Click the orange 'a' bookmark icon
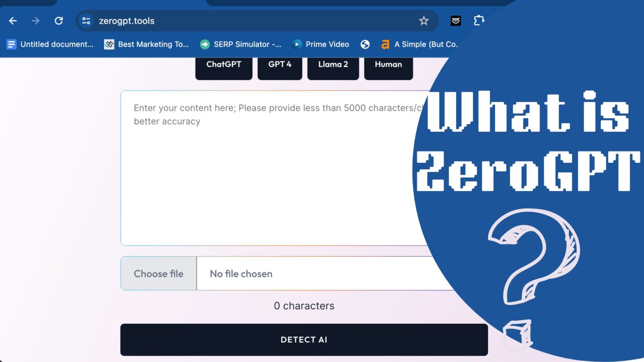Viewport: 644px width, 362px height. tap(385, 44)
